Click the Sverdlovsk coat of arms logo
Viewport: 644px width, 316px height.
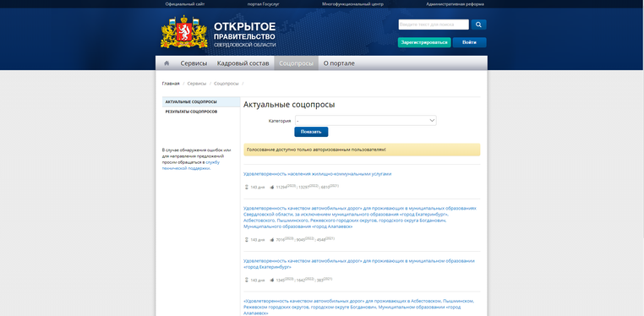point(184,31)
